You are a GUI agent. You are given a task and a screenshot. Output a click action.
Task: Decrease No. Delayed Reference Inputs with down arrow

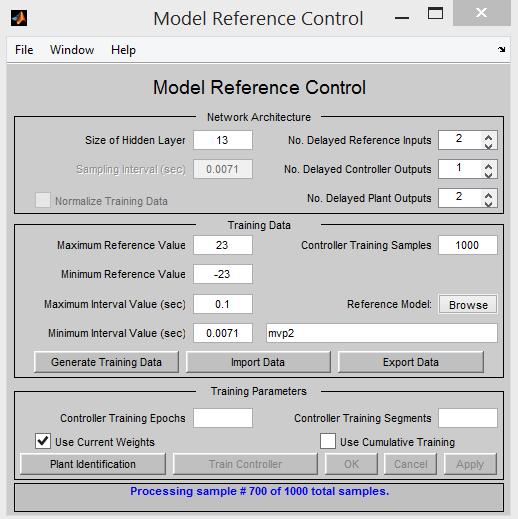click(x=489, y=145)
